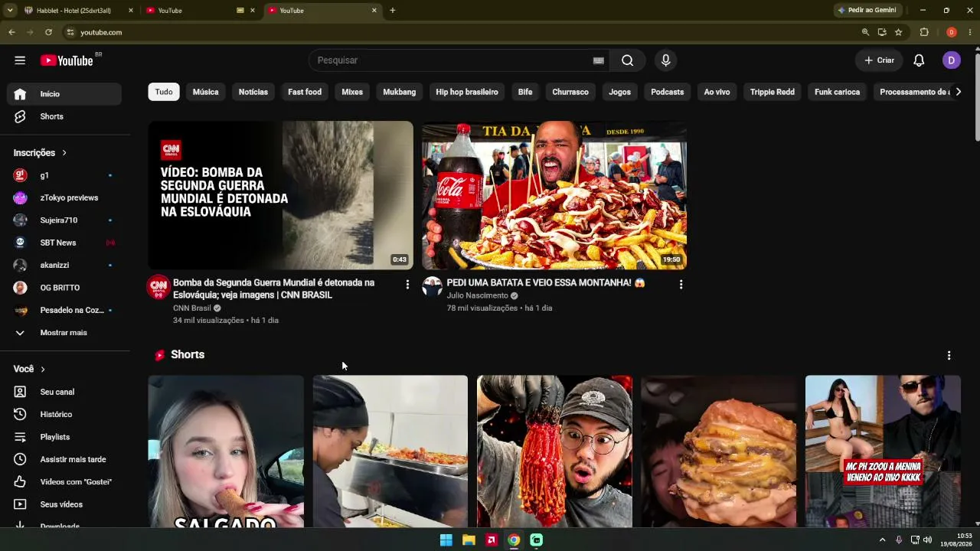Select the Música filter chip
Image resolution: width=980 pixels, height=551 pixels.
coord(205,92)
